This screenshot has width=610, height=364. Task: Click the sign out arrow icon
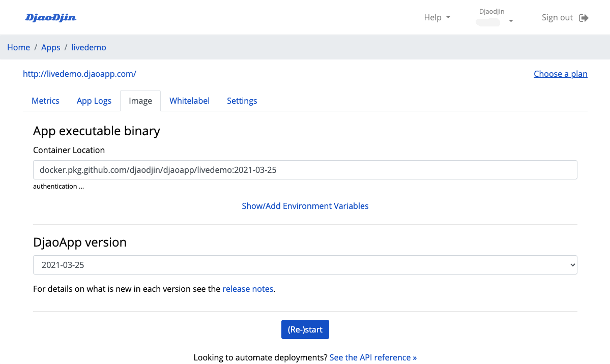[x=584, y=18]
